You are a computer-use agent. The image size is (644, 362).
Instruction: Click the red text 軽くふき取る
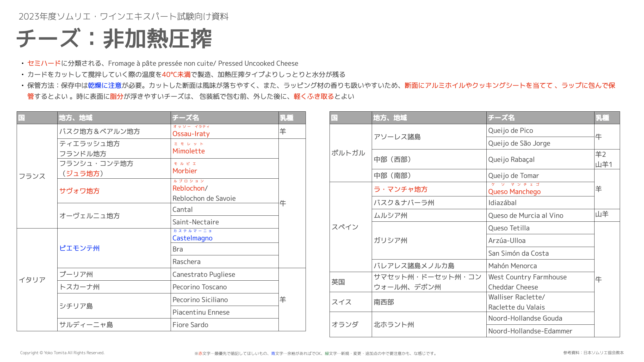(x=314, y=96)
